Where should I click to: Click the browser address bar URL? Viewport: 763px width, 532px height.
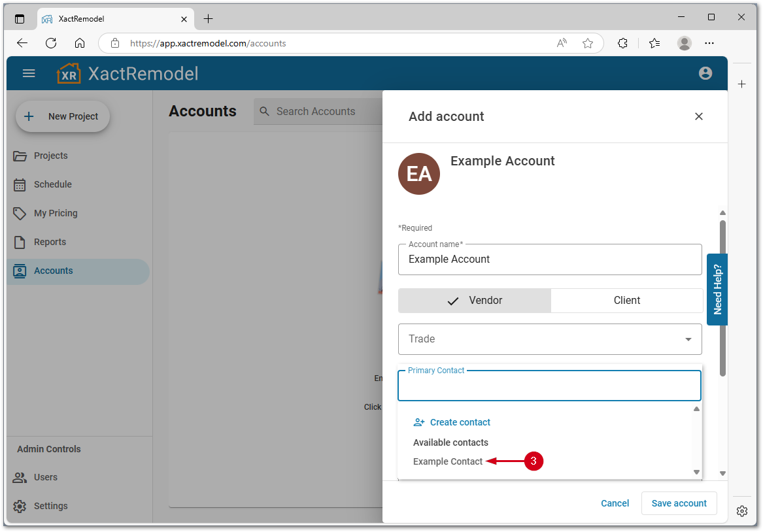pos(208,43)
